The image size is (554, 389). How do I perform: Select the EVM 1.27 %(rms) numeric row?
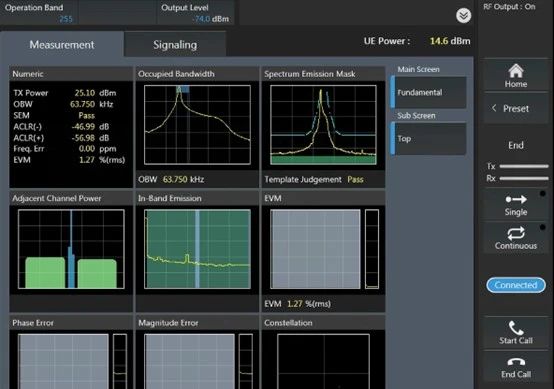pos(69,160)
